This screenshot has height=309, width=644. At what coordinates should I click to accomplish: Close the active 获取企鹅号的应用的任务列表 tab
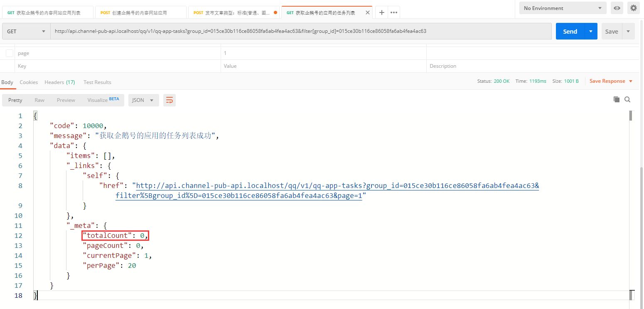(367, 13)
